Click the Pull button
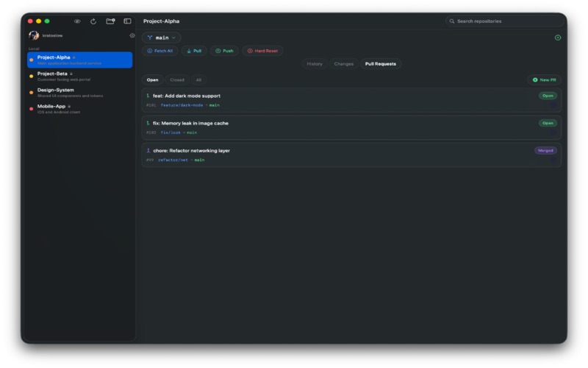588x368 pixels. click(x=194, y=51)
